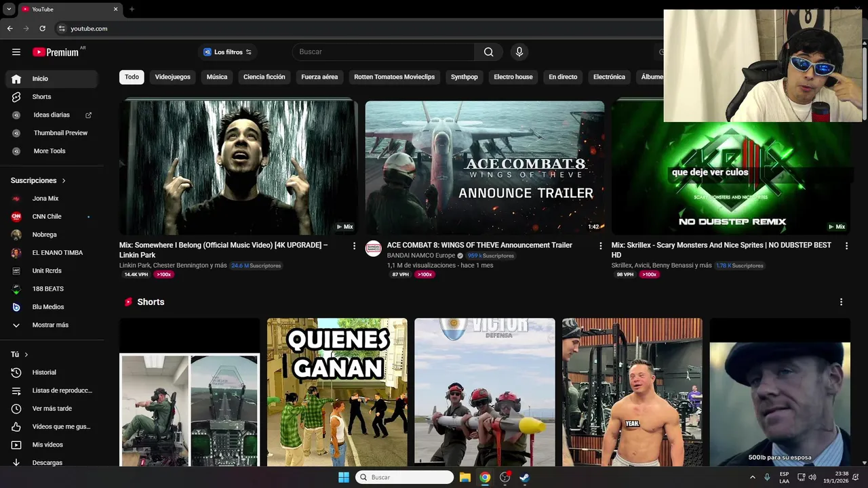
Task: Open the shirtless gym short thumbnail
Action: 632,392
